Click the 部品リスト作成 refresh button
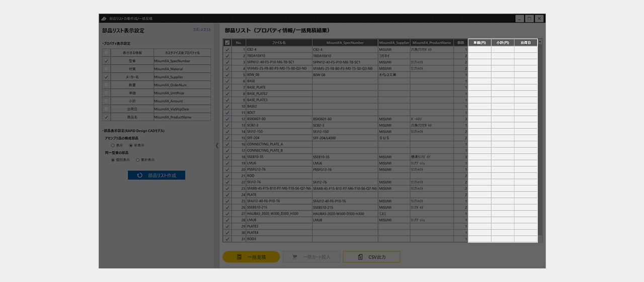This screenshot has height=282, width=644. (156, 175)
